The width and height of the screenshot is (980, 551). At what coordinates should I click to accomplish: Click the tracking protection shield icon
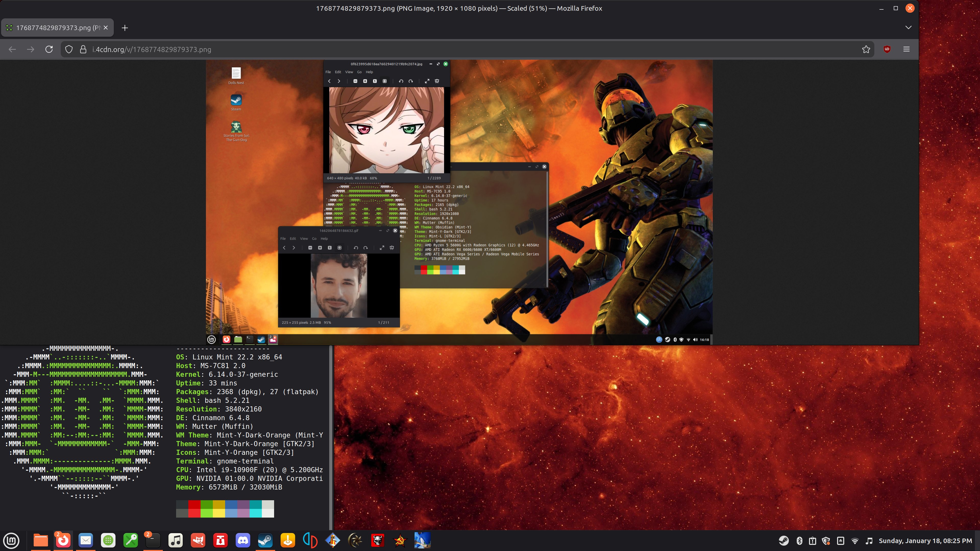[x=69, y=49]
